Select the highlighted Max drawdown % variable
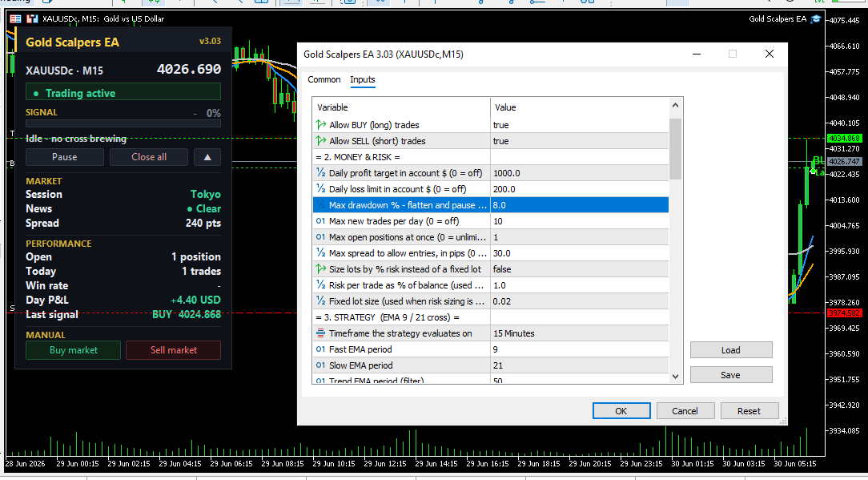 click(x=408, y=205)
